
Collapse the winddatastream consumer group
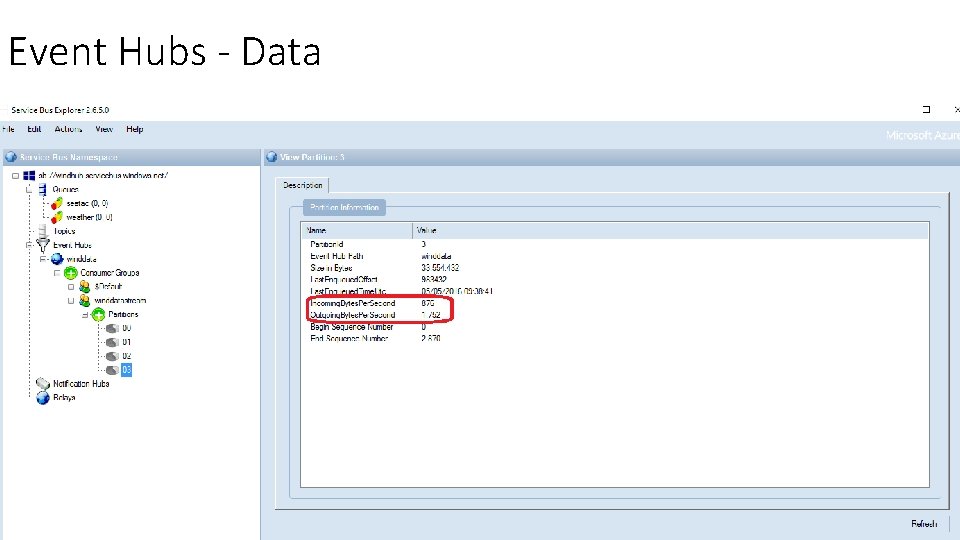[x=71, y=301]
